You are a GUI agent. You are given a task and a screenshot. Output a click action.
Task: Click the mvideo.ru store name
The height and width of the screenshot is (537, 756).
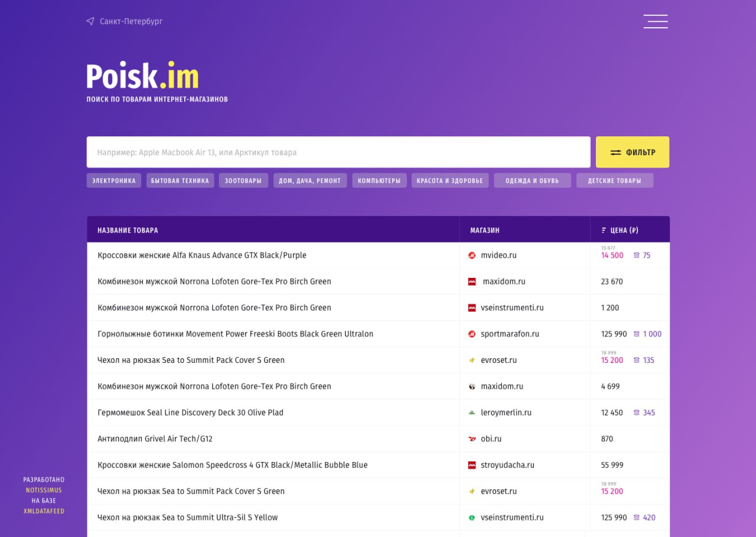coord(498,256)
